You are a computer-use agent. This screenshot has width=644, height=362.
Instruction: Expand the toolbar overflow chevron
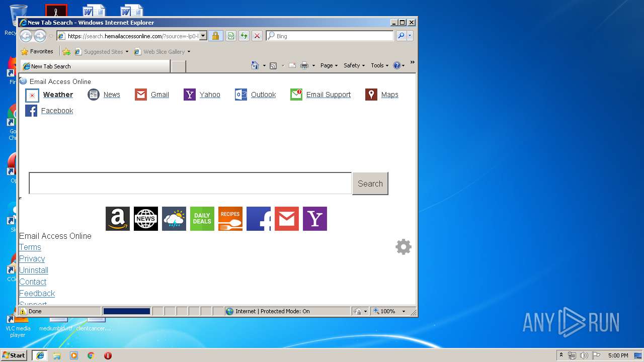412,62
